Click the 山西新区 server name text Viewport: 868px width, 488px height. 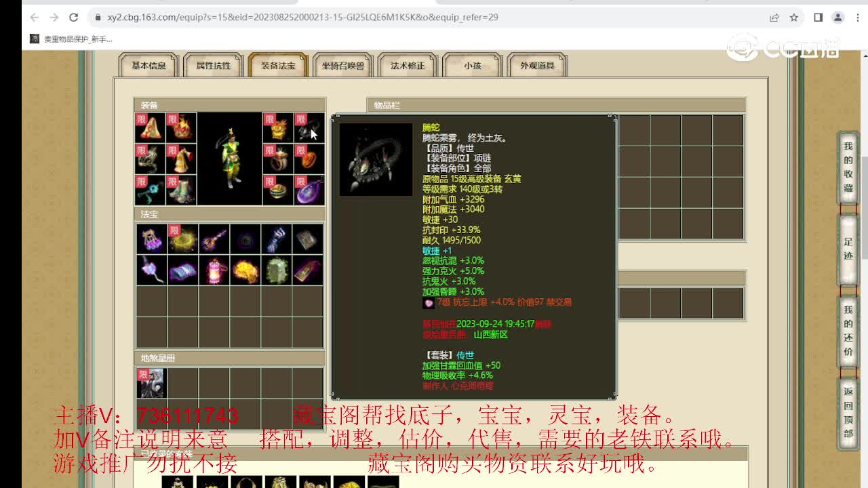(x=490, y=334)
